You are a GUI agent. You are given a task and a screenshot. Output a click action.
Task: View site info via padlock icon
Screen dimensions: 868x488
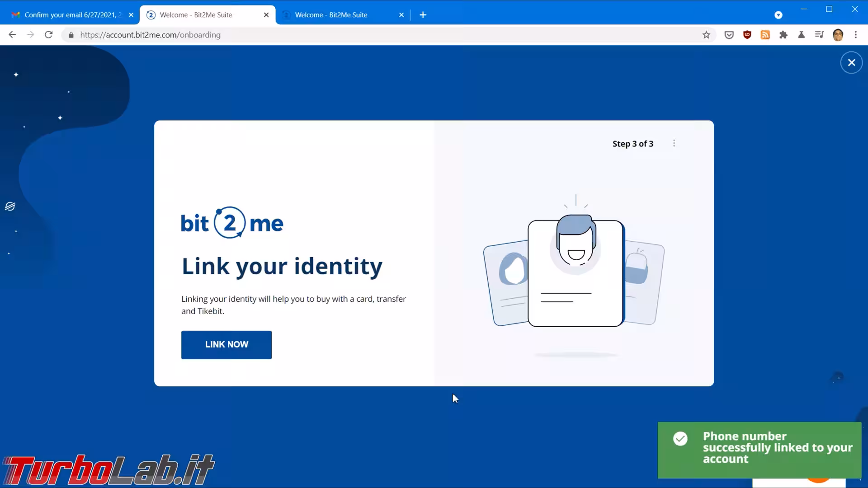[x=71, y=35]
